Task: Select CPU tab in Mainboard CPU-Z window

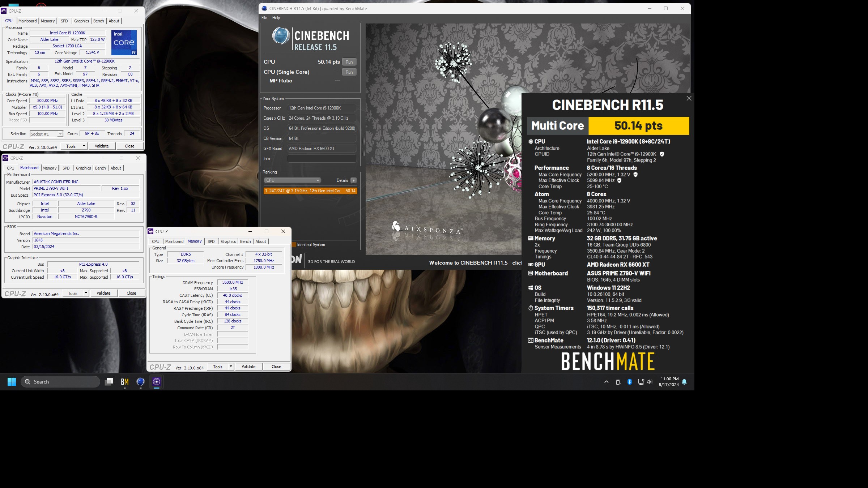Action: coord(11,168)
